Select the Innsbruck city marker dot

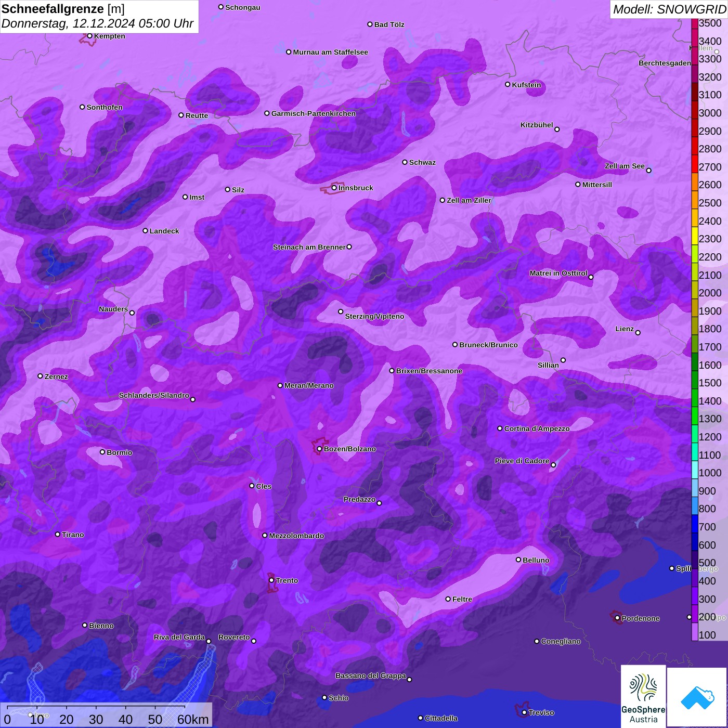coord(334,188)
